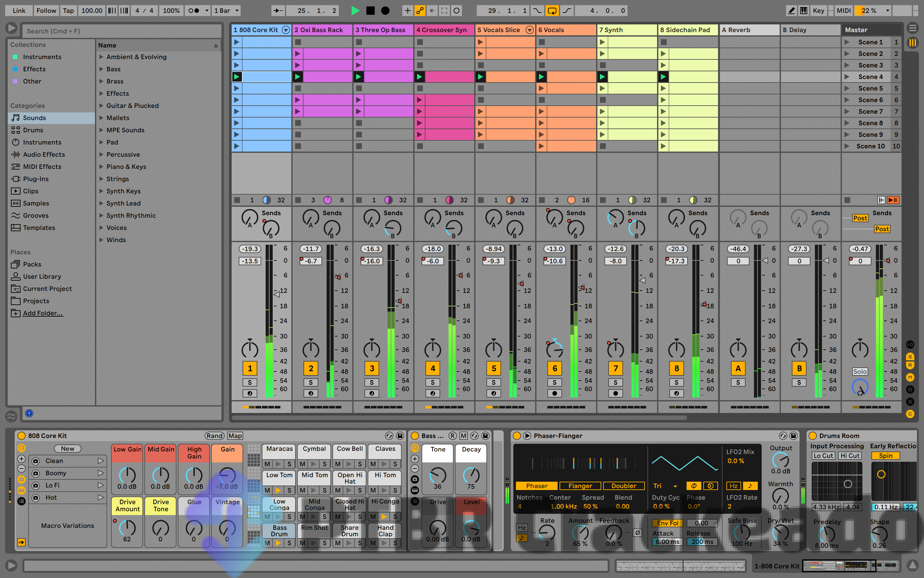This screenshot has height=578, width=924.
Task: Toggle the Follow button
Action: (x=46, y=11)
